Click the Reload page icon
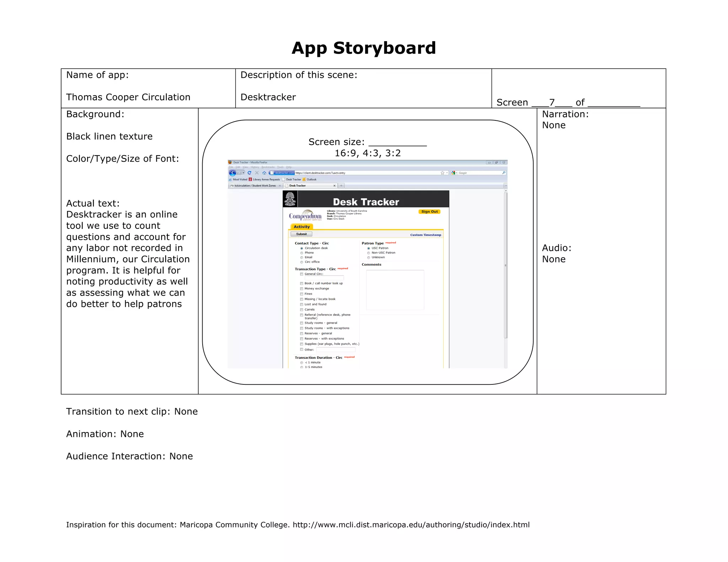This screenshot has height=562, width=728. (x=250, y=173)
